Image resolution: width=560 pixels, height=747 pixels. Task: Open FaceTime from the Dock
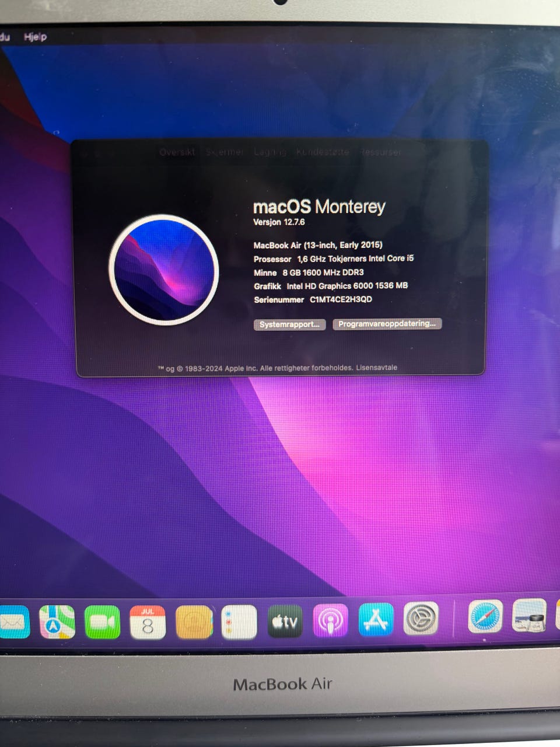[102, 622]
